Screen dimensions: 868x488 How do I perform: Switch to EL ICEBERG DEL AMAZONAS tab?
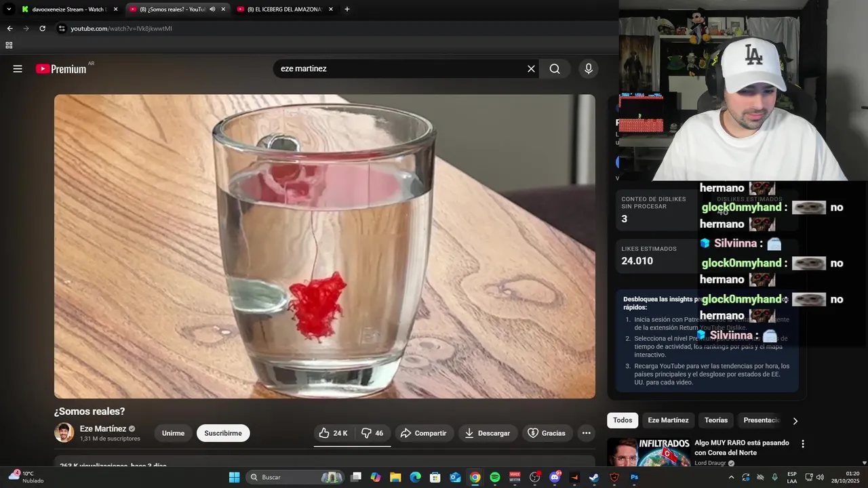coord(284,9)
